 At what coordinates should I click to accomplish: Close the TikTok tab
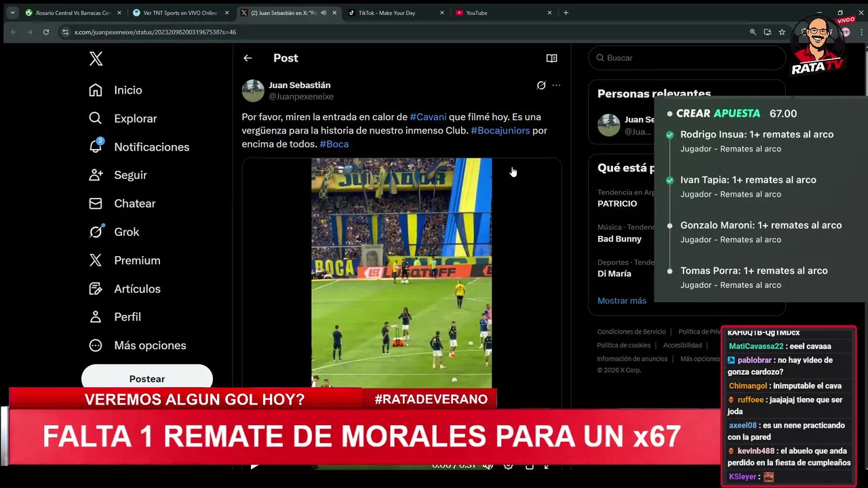(x=442, y=13)
